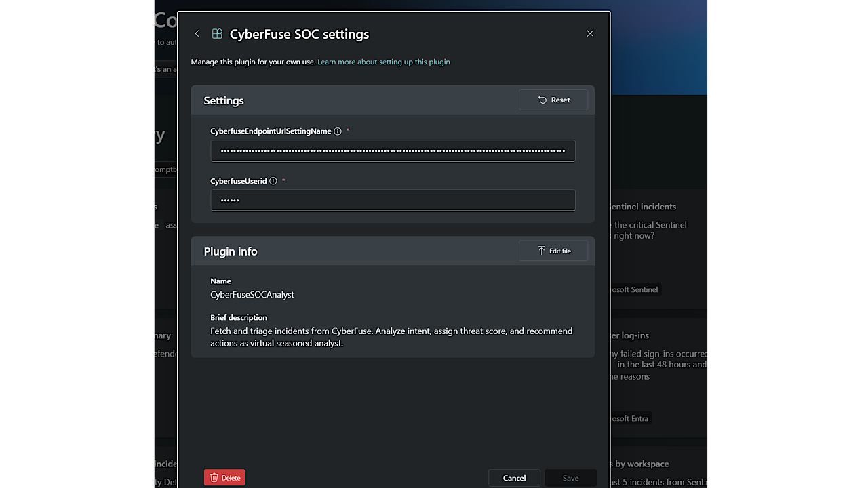
Task: Click the 'Brief description' label
Action: click(239, 317)
